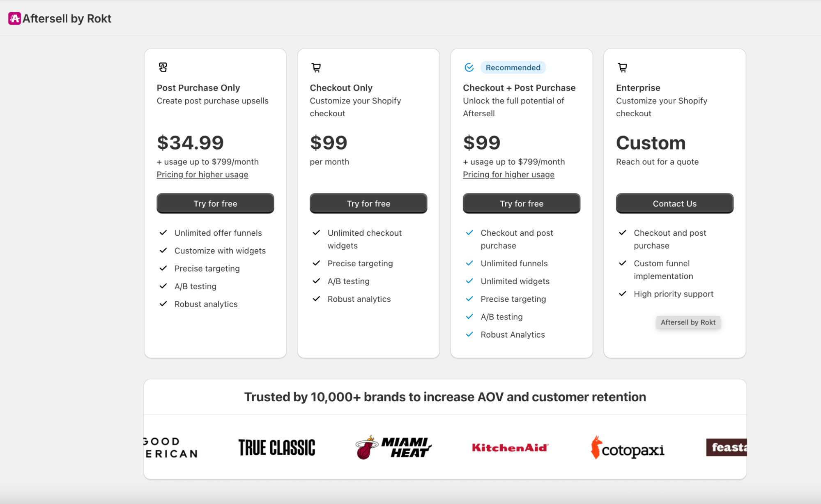The height and width of the screenshot is (504, 821).
Task: Toggle the checkmark beside A/B testing under Checkout Only
Action: click(x=316, y=281)
